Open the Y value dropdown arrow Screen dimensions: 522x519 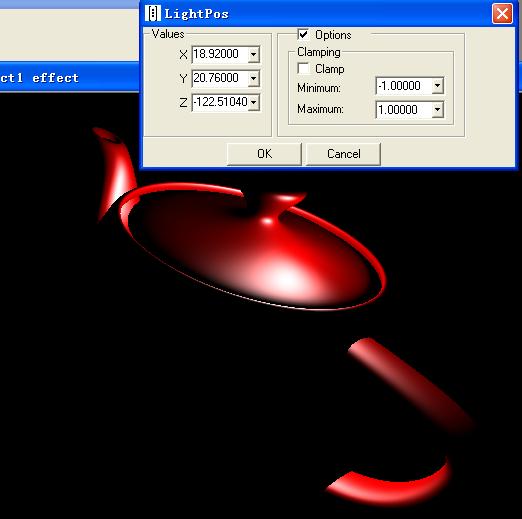[x=254, y=78]
